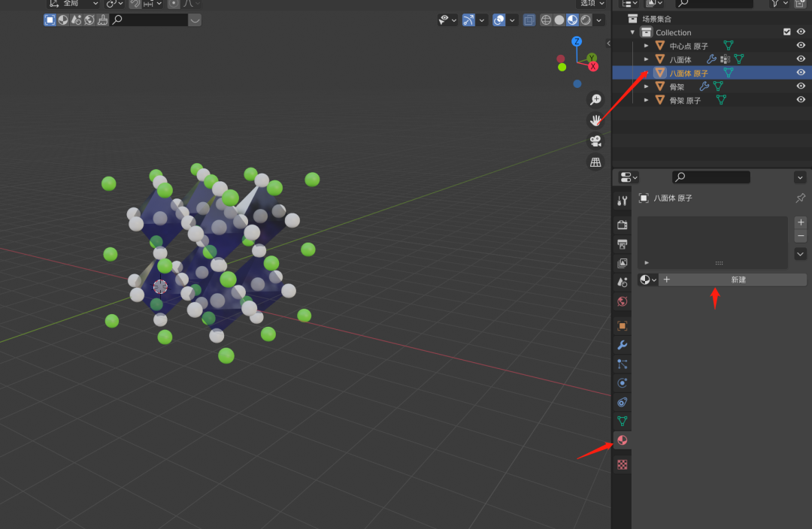The height and width of the screenshot is (529, 812).
Task: Open the Particles properties tab
Action: click(x=622, y=364)
